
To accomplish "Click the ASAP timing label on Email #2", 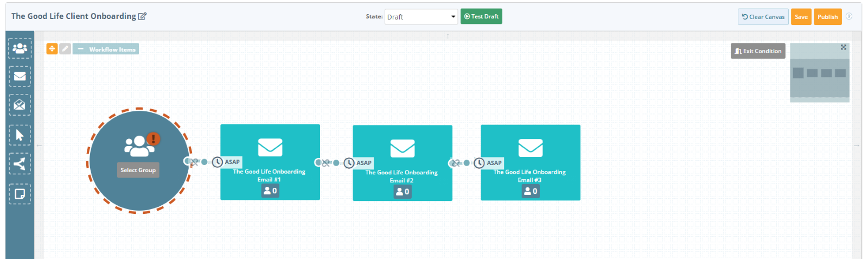I will pos(364,163).
